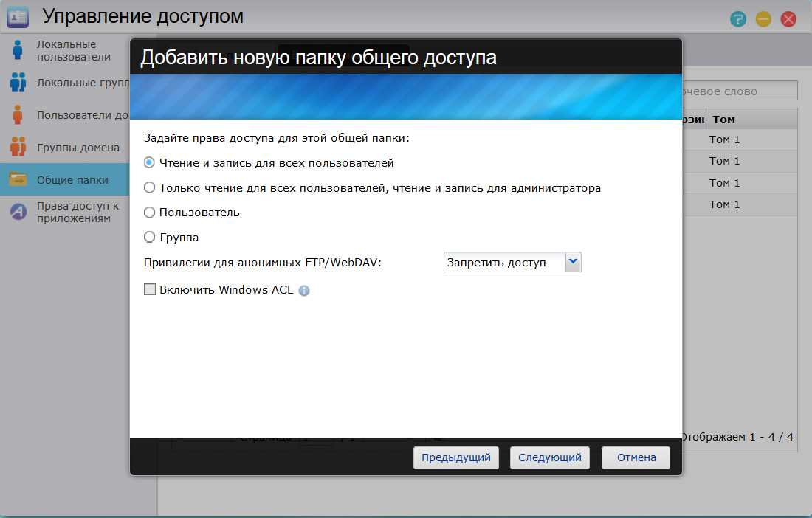Viewport: 812px width, 518px height.
Task: Click the App Access Rights icon
Action: (18, 212)
